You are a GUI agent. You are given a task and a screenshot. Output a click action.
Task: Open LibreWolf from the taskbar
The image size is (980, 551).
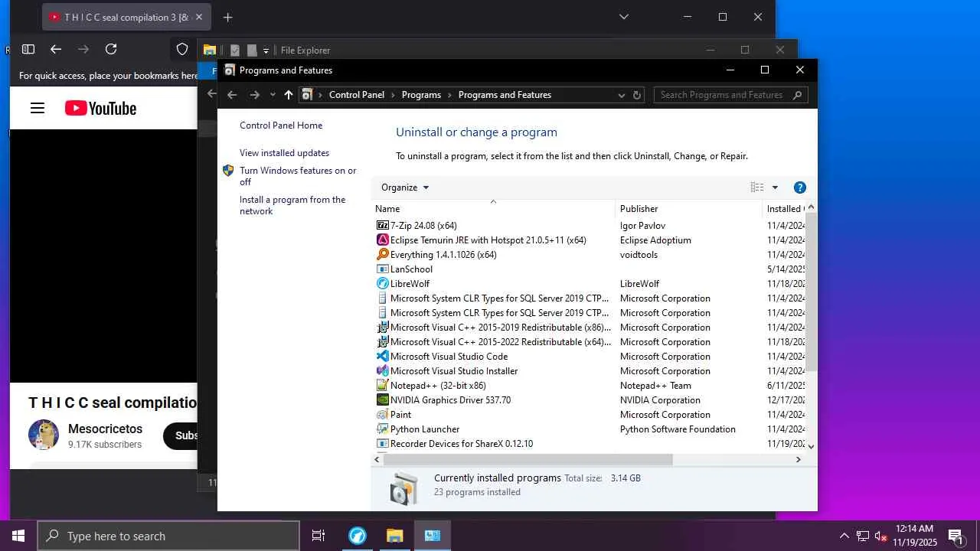point(358,536)
